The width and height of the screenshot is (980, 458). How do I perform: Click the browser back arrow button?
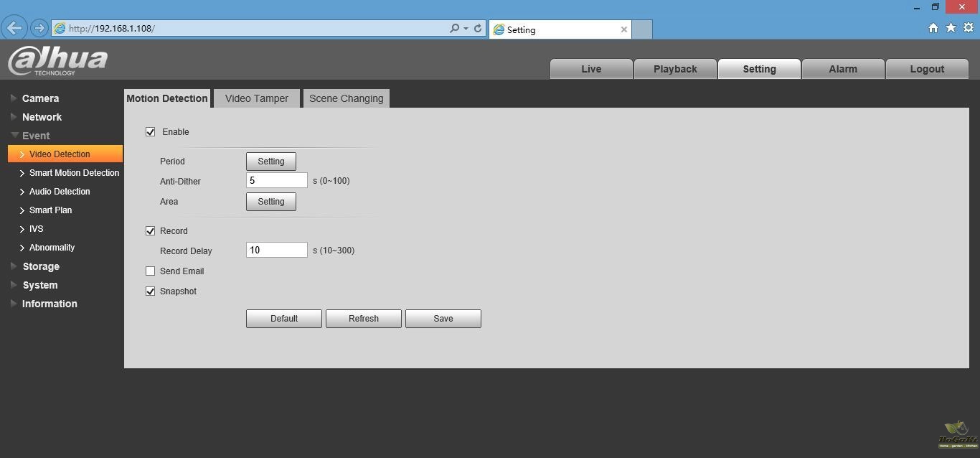tap(14, 28)
